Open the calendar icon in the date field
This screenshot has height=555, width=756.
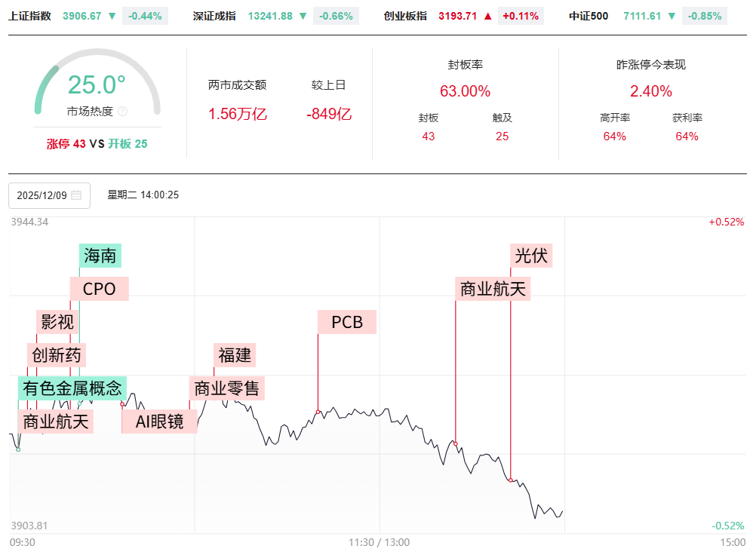(x=76, y=195)
